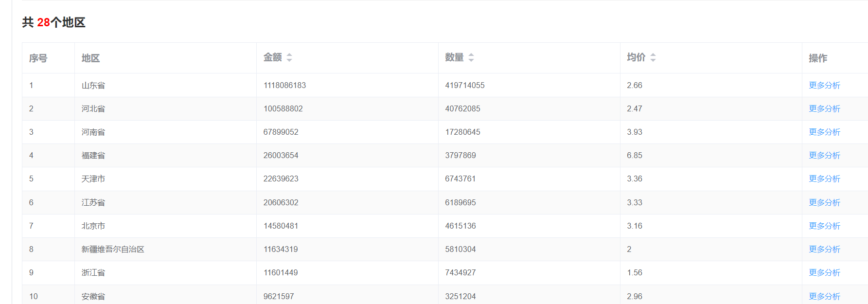Click the 共 28个地区 heading
Screen dimensions: 868x304
[53, 22]
